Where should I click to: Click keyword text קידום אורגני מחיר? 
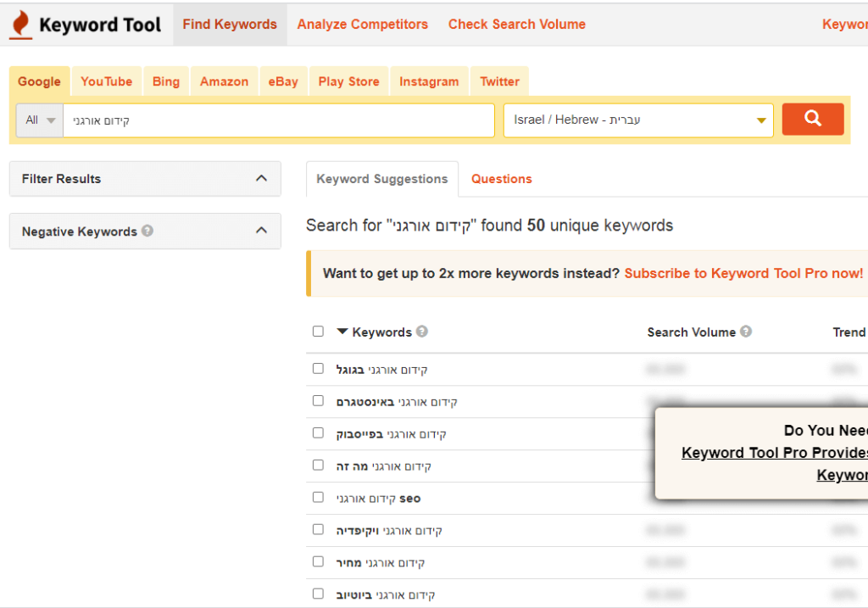[381, 562]
